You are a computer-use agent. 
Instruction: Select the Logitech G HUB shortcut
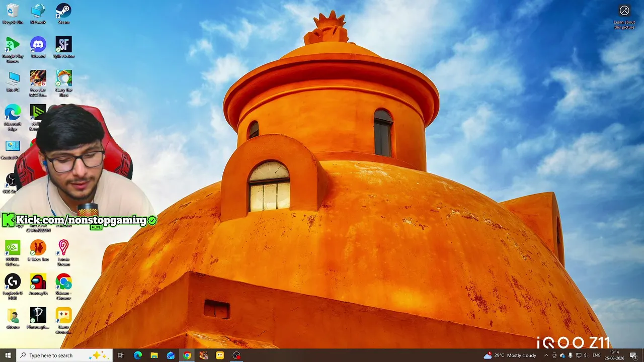[13, 286]
